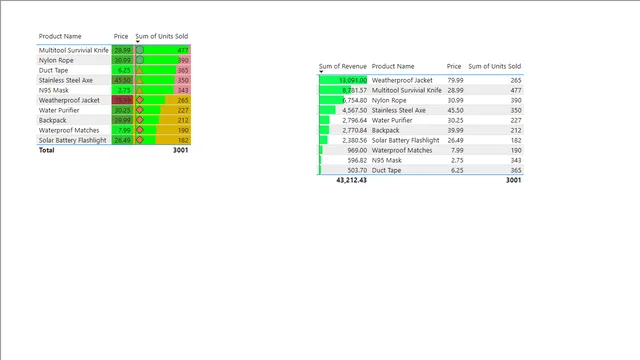This screenshot has height=360, width=640.
Task: Click the red 79.99 price cell
Action: pos(122,100)
